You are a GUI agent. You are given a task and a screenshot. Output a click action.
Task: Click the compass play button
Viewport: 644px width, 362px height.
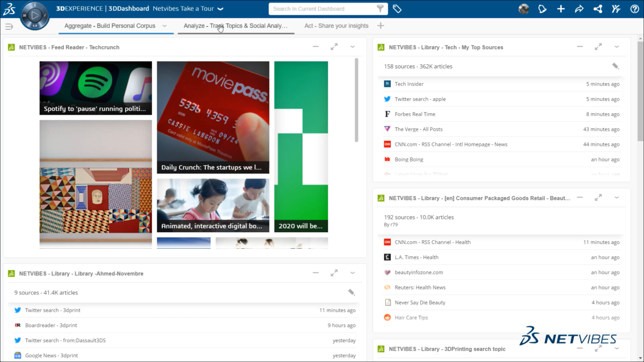[35, 16]
